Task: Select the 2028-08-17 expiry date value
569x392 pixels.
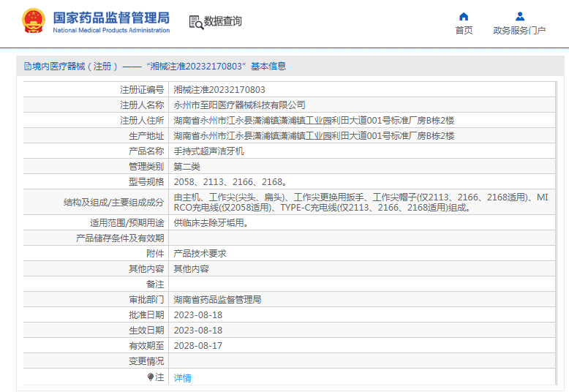Action: pyautogui.click(x=197, y=346)
